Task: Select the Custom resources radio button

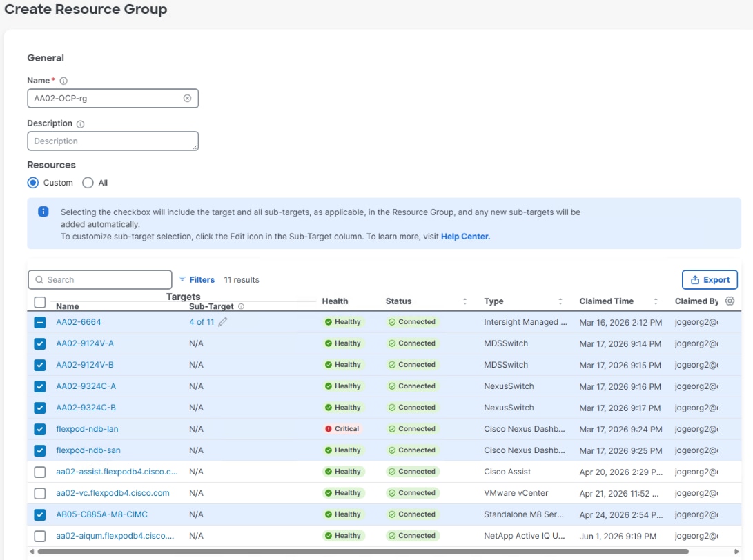Action: 32,183
